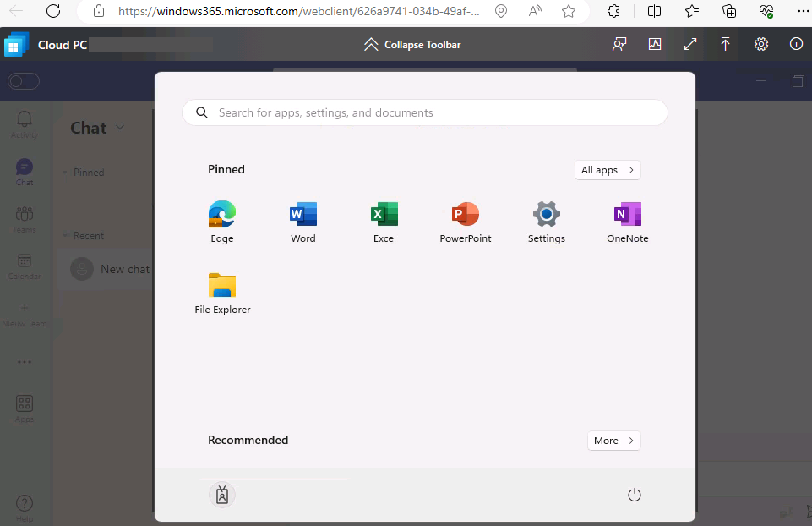Open Teams more apps ellipsis
The height and width of the screenshot is (526, 812).
[25, 362]
